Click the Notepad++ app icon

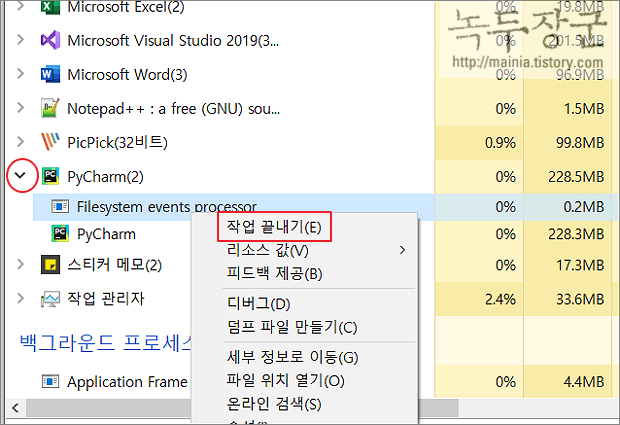(x=50, y=108)
